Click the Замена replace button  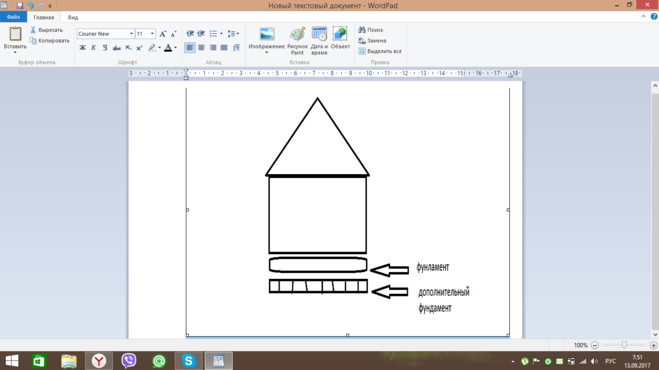(372, 40)
